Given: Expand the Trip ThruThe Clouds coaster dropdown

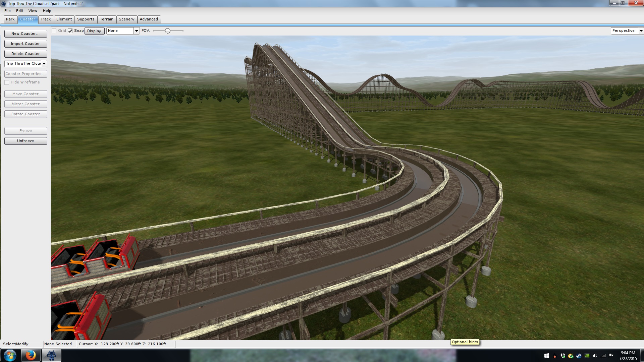Looking at the screenshot, I should [x=44, y=64].
